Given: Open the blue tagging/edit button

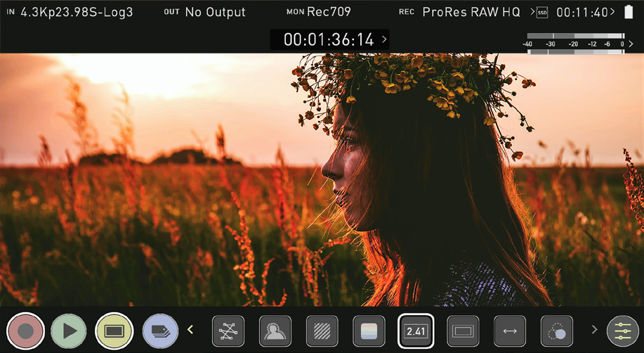Looking at the screenshot, I should coord(160,330).
